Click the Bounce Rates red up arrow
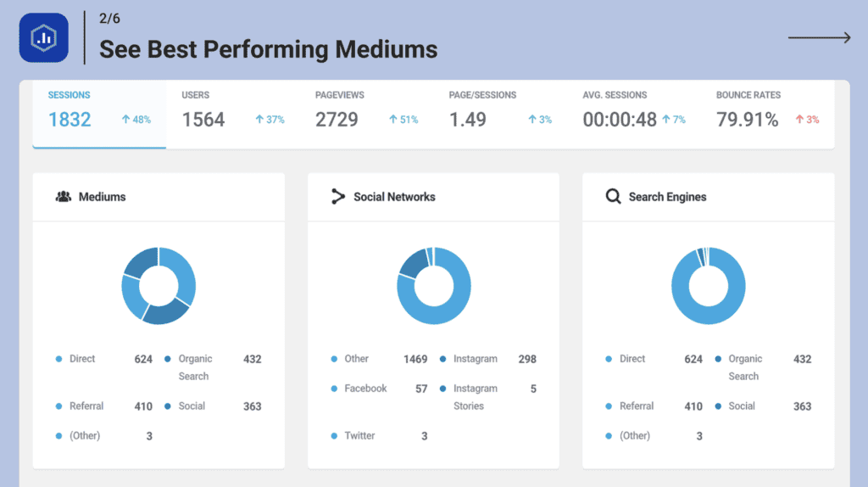Image resolution: width=868 pixels, height=487 pixels. (x=798, y=120)
